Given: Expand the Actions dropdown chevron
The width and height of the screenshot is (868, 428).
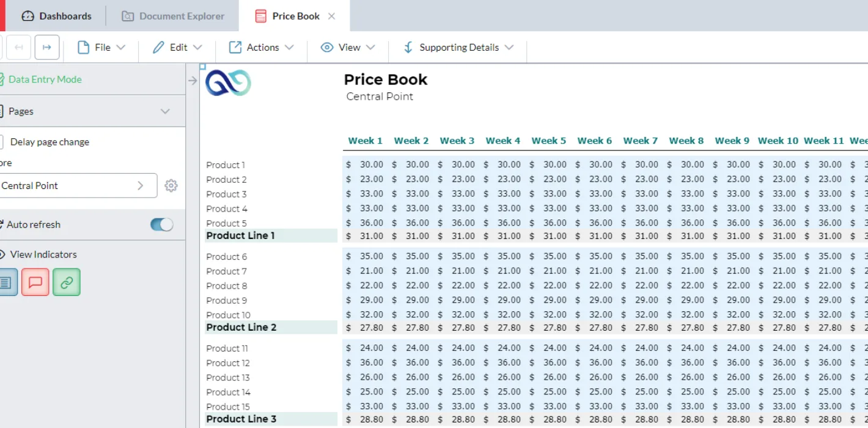Looking at the screenshot, I should click(289, 47).
